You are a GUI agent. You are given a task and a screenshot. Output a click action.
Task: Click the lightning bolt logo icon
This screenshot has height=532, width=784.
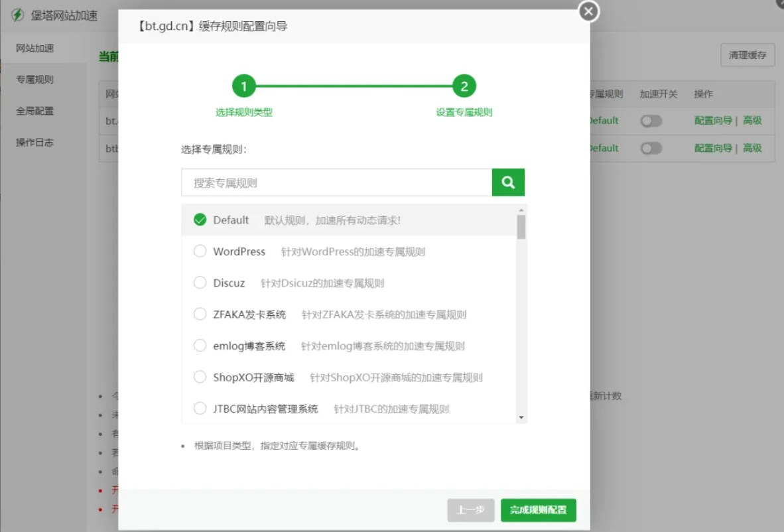tap(19, 14)
